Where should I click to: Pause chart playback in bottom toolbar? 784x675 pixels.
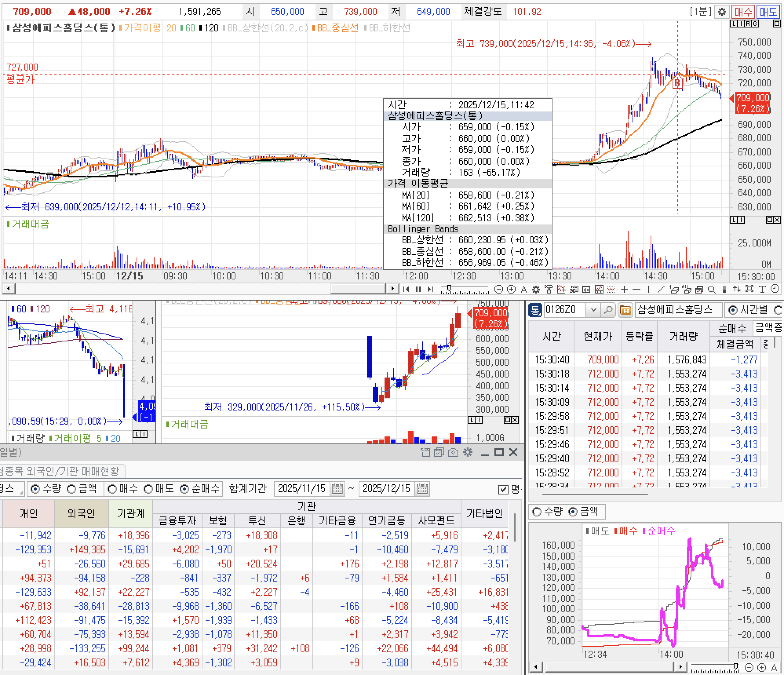(418, 289)
